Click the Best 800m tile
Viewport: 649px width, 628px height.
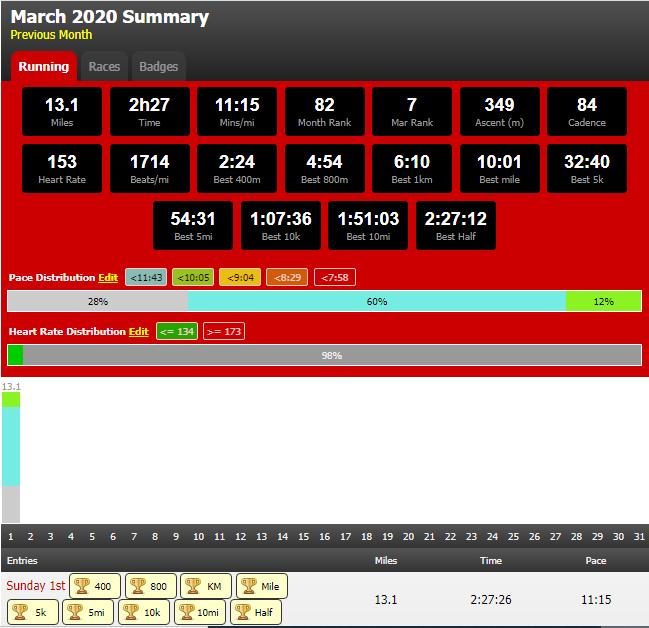(325, 168)
